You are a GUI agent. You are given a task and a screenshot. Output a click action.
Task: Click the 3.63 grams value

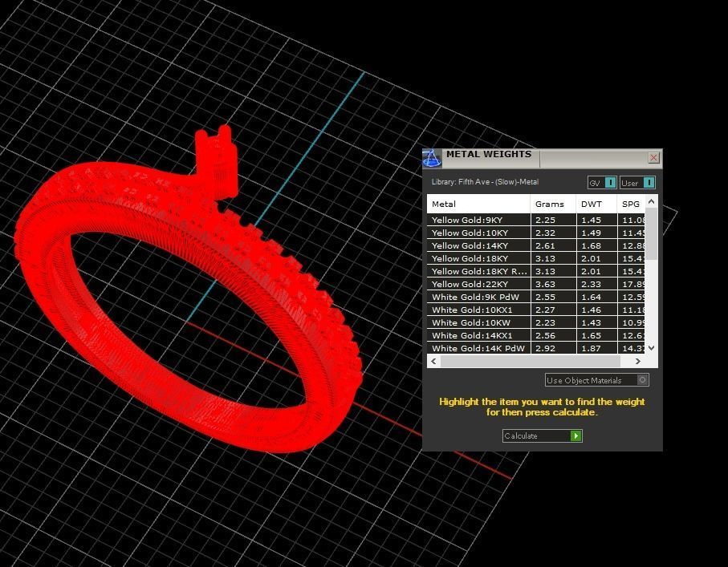pos(545,284)
